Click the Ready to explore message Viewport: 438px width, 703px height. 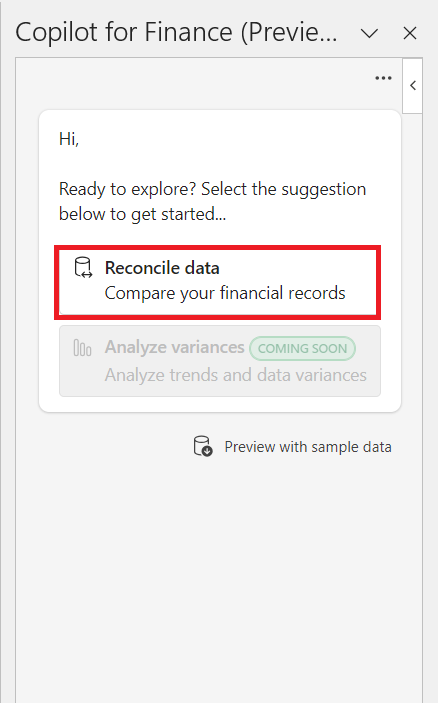pos(212,201)
